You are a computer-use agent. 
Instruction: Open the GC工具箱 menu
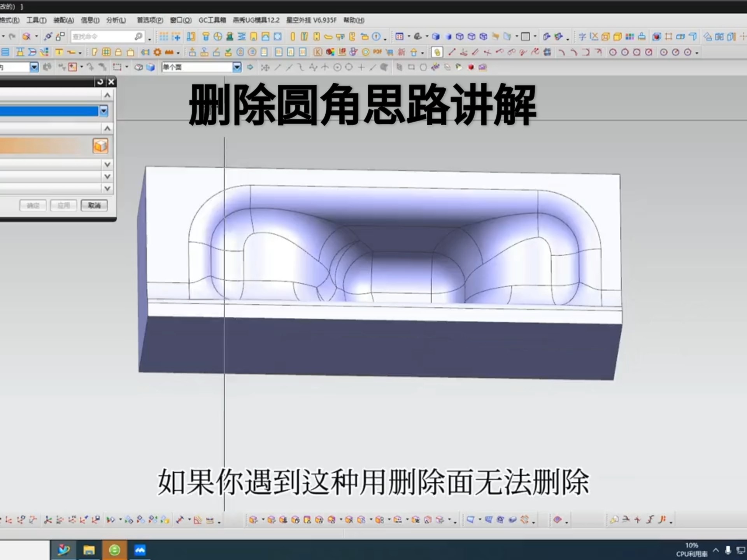click(212, 20)
